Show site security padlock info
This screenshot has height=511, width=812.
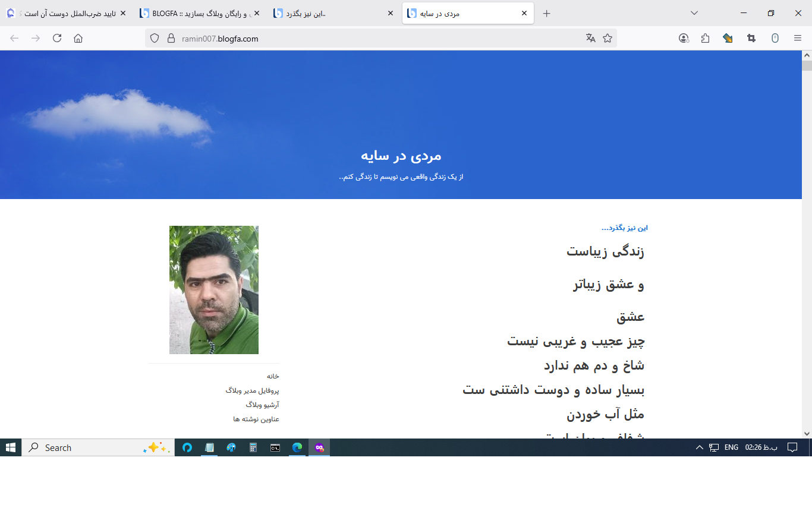(171, 38)
